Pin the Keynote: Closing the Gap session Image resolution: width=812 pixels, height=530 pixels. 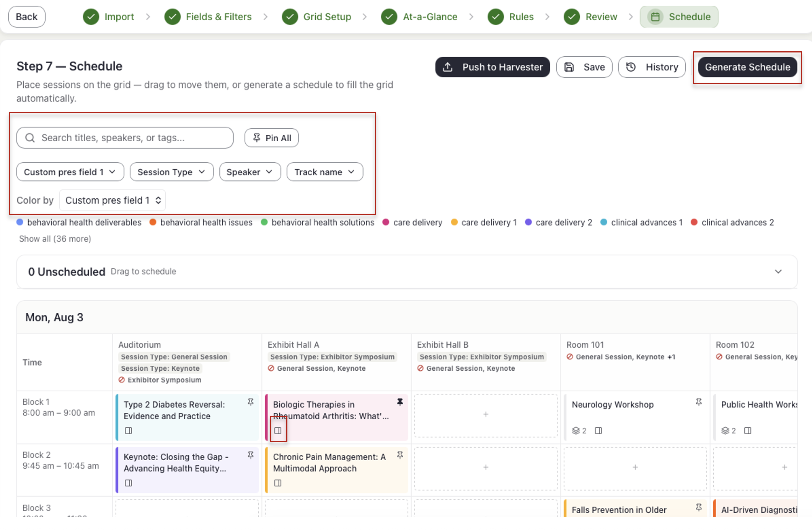(251, 455)
